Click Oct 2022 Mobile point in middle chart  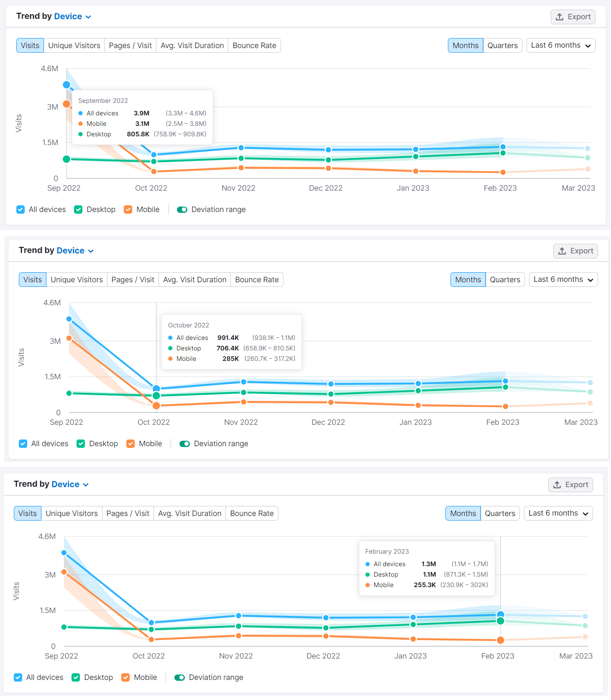pos(156,406)
